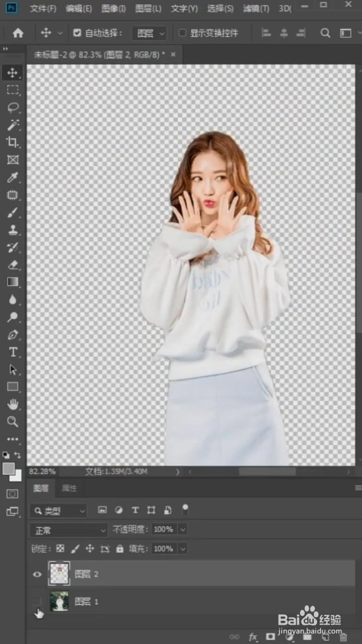Image resolution: width=362 pixels, height=644 pixels.
Task: Click the align horizontal centers button
Action: 284,33
